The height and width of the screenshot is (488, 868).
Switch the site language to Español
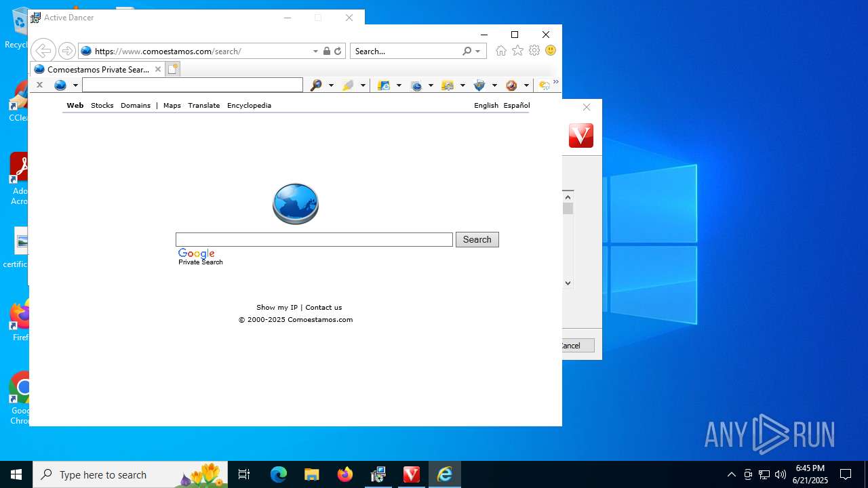(517, 105)
